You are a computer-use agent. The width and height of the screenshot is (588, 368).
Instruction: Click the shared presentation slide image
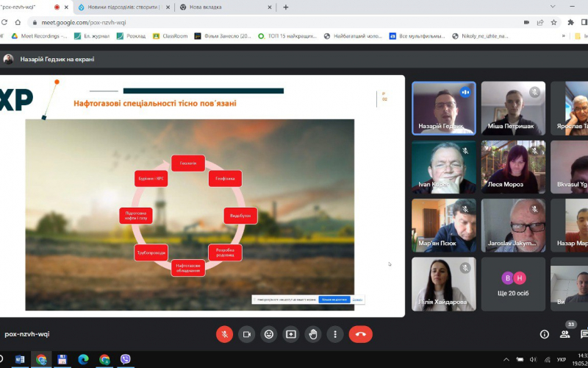pyautogui.click(x=190, y=214)
